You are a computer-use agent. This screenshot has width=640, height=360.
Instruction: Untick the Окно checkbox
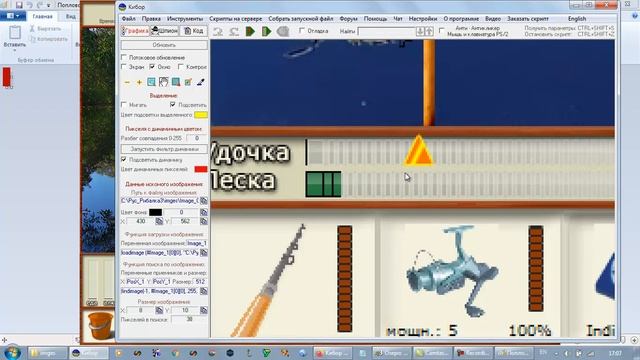152,67
